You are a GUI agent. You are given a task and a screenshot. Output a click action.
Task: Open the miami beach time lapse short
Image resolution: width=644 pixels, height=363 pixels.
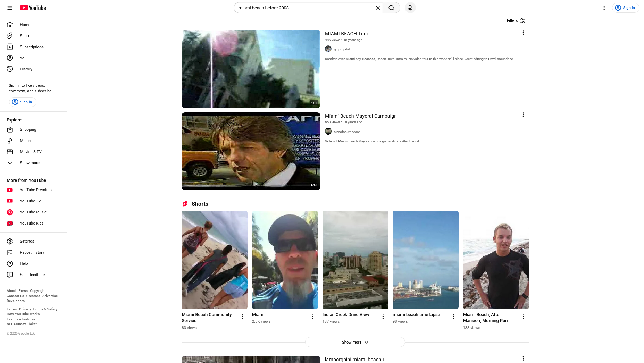[426, 260]
